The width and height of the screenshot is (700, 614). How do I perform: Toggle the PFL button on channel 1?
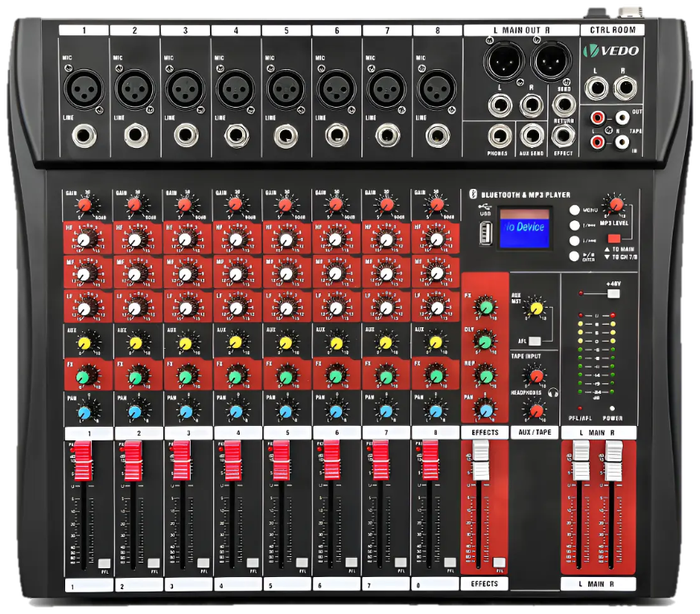pos(104,563)
